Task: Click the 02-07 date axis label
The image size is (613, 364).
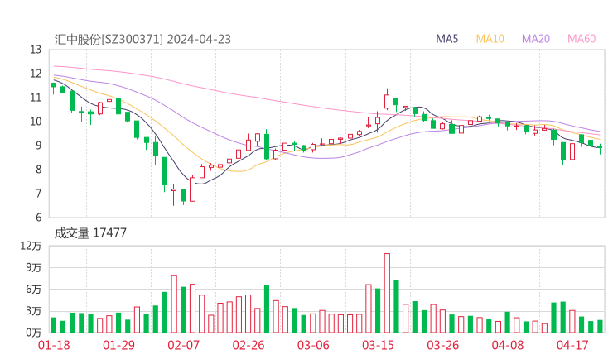Action: coord(183,345)
